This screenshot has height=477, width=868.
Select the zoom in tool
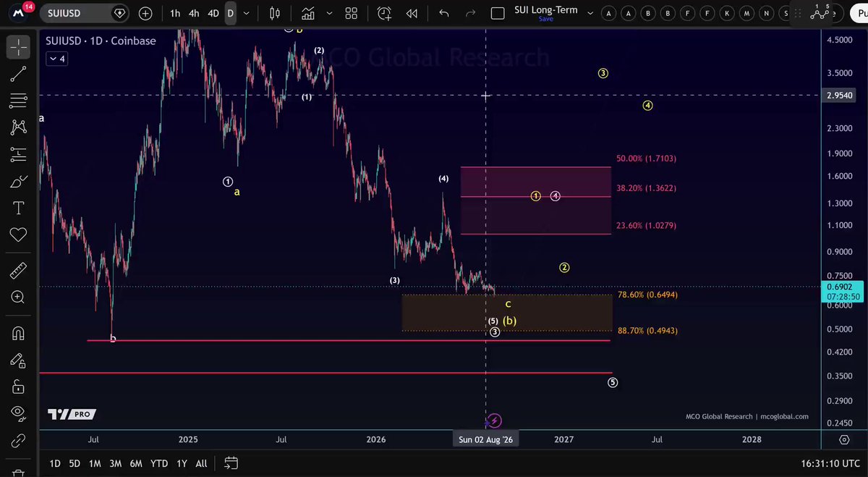pyautogui.click(x=18, y=297)
